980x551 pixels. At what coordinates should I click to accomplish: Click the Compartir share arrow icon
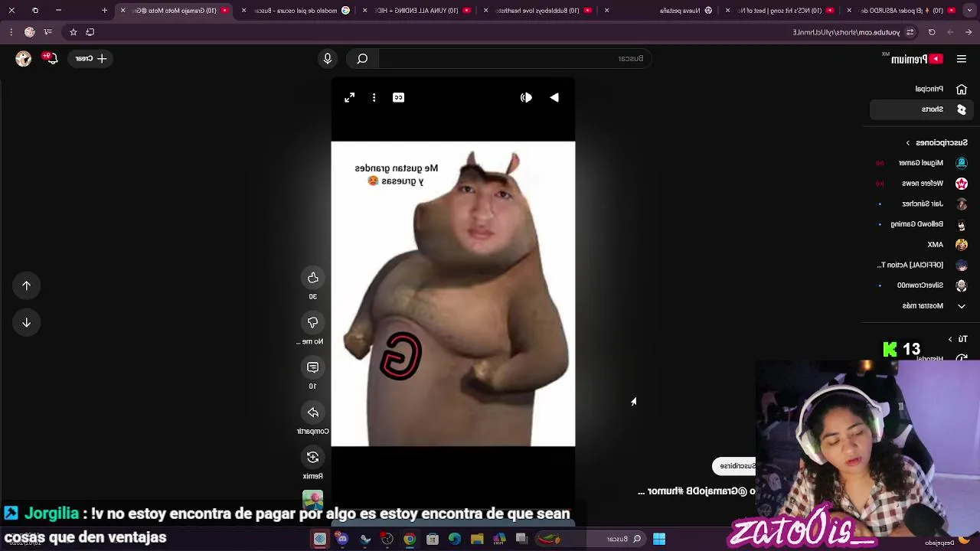312,413
